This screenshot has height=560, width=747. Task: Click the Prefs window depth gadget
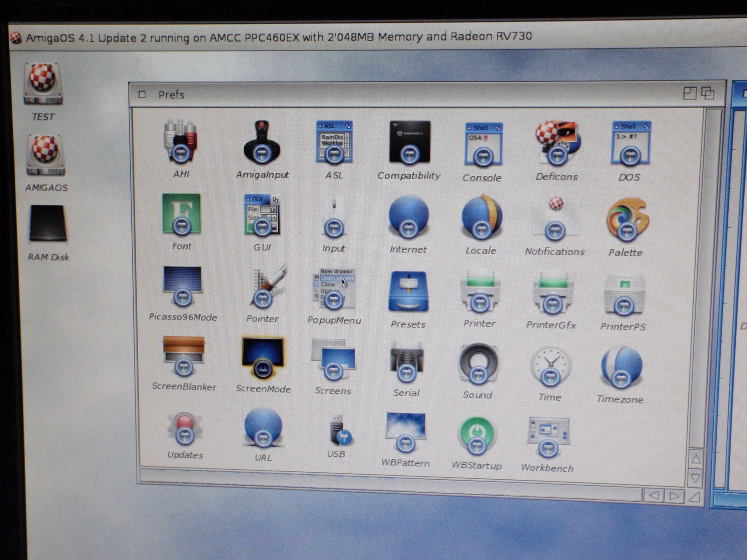pyautogui.click(x=708, y=93)
